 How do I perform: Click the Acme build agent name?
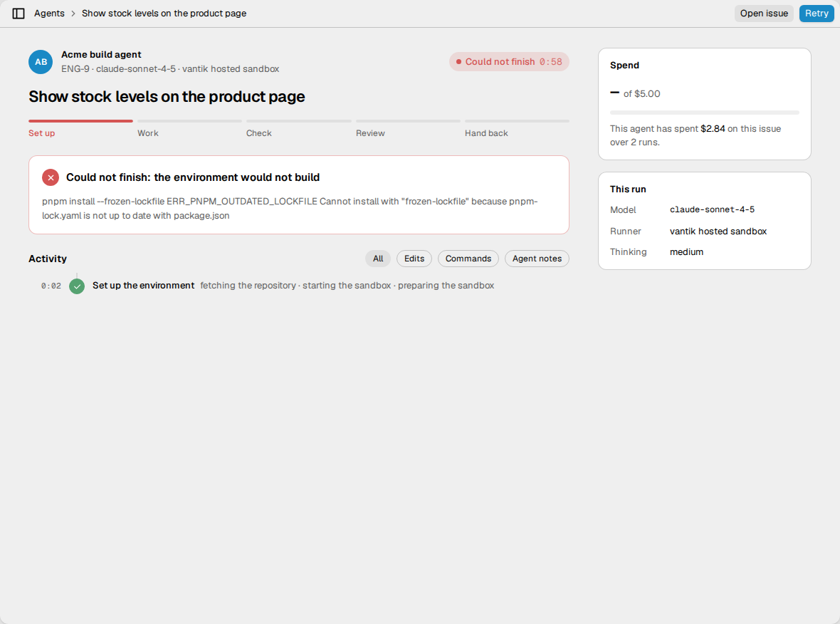pyautogui.click(x=101, y=55)
